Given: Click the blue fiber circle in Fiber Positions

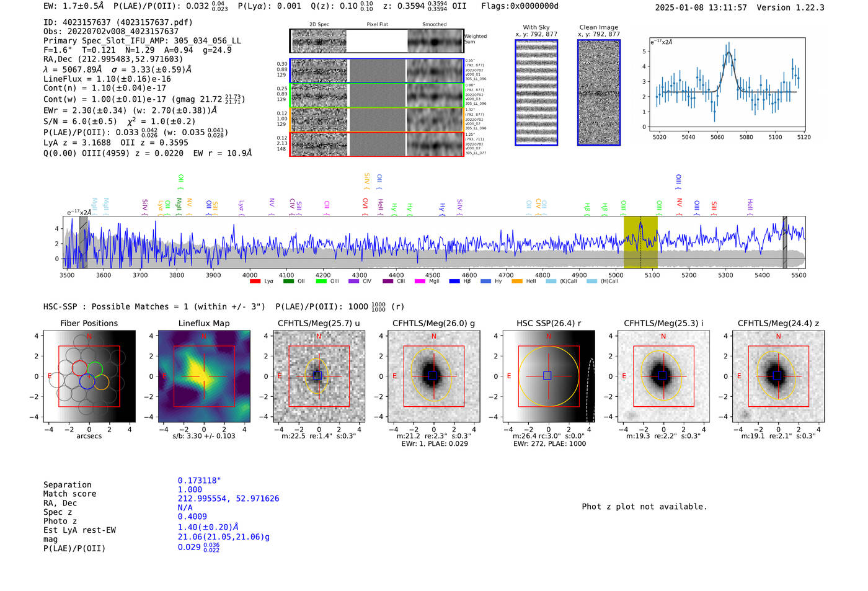Looking at the screenshot, I should point(87,381).
